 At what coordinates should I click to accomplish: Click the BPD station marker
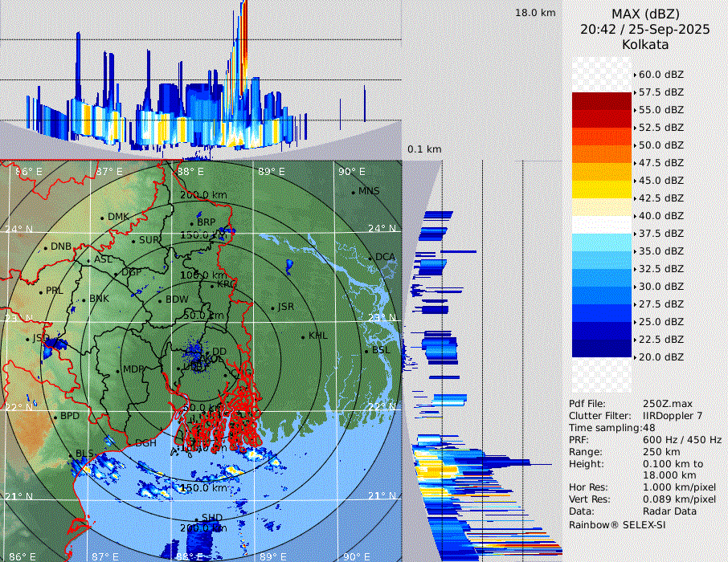pyautogui.click(x=55, y=417)
